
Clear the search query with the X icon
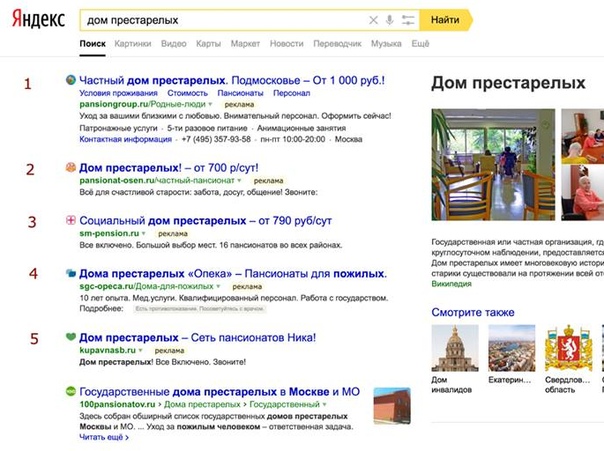[x=373, y=20]
